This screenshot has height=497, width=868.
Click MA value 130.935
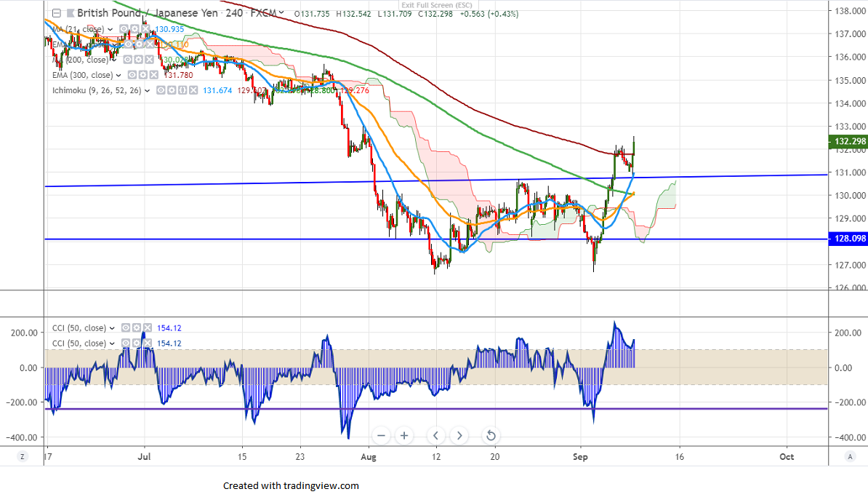click(x=169, y=29)
